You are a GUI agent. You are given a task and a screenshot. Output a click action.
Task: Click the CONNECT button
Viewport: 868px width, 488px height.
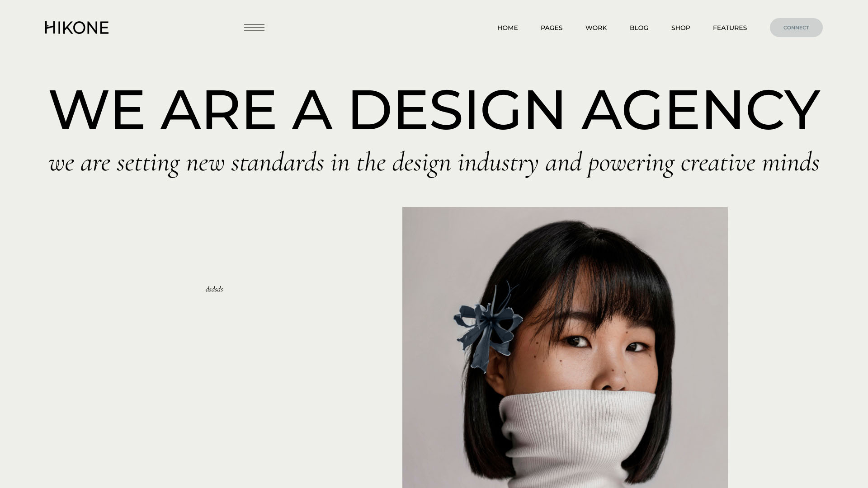pos(796,28)
